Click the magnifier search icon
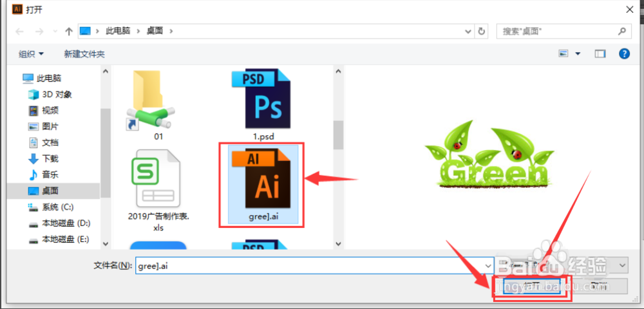 [622, 31]
